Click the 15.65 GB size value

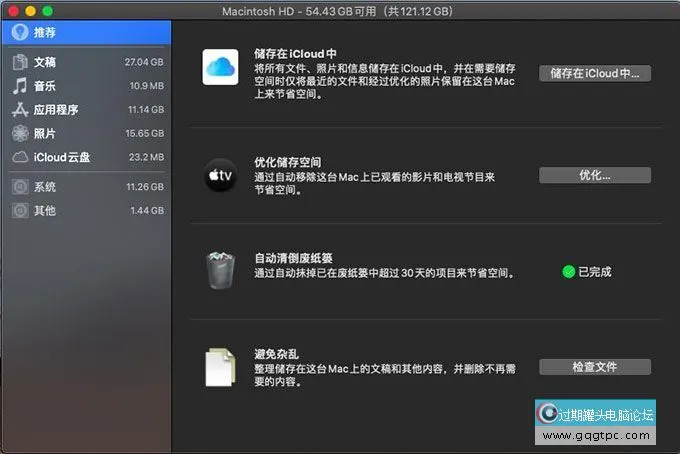click(x=144, y=134)
